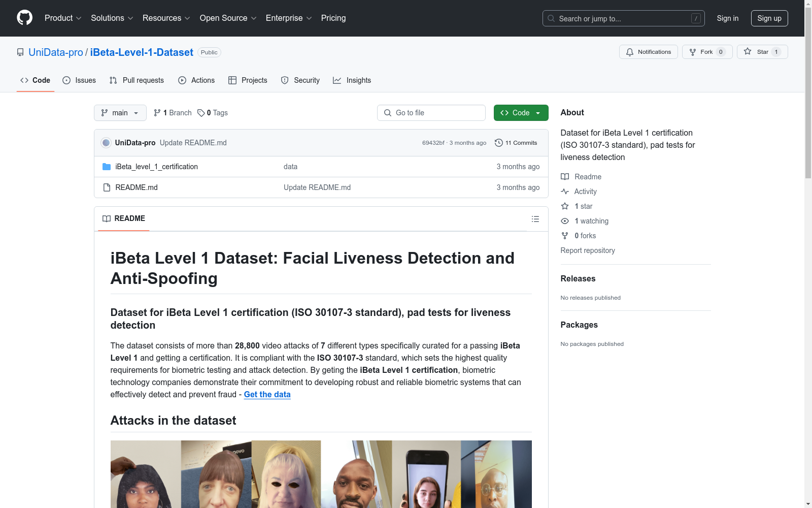Click the slash shortcut key icon
This screenshot has height=508, width=812.
pos(696,18)
